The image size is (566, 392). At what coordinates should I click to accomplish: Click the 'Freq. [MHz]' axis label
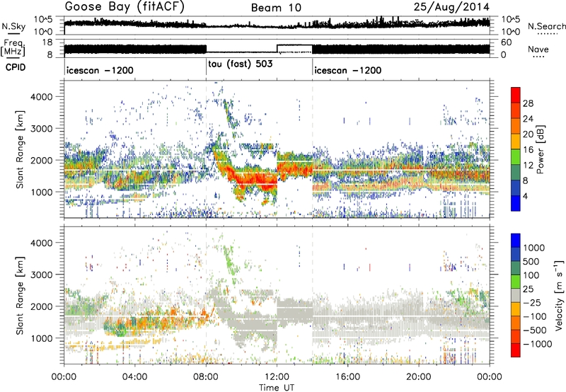pyautogui.click(x=13, y=48)
